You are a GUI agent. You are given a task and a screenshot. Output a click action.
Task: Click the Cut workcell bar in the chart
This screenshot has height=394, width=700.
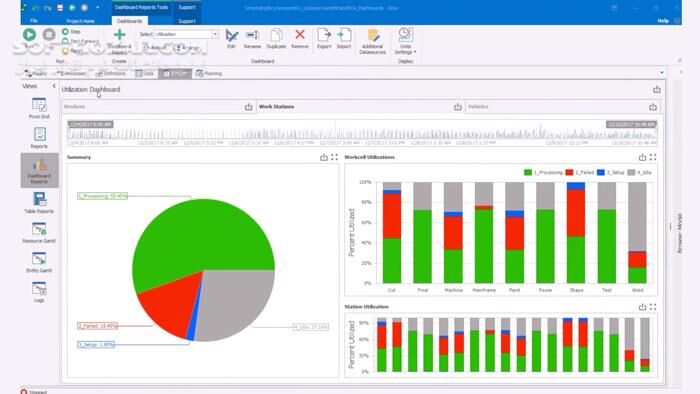(392, 232)
